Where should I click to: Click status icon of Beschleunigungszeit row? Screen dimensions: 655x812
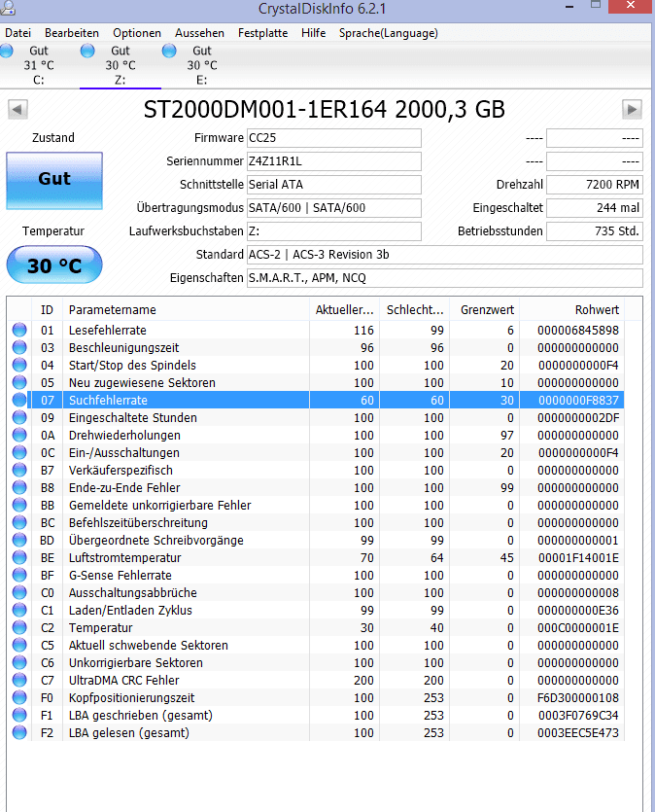coord(19,347)
